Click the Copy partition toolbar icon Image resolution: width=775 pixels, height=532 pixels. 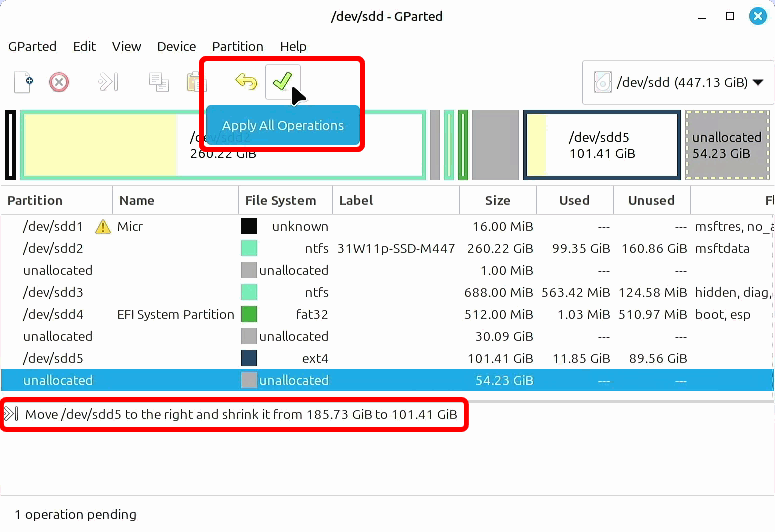[x=158, y=82]
